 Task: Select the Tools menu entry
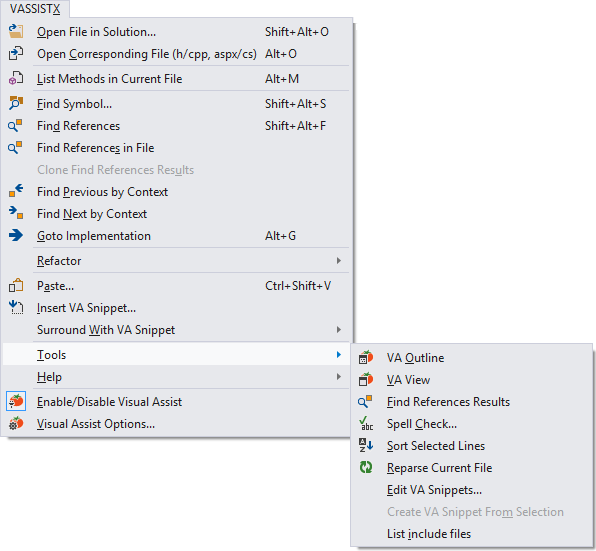(x=176, y=355)
